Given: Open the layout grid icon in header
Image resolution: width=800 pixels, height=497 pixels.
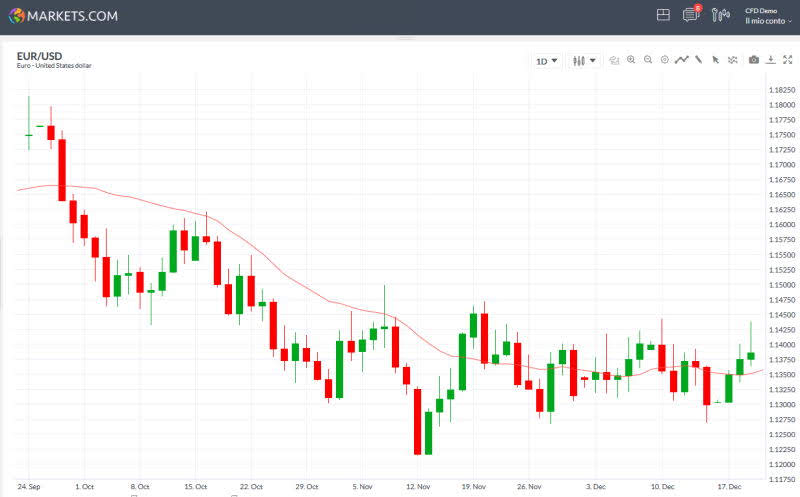Looking at the screenshot, I should point(663,15).
